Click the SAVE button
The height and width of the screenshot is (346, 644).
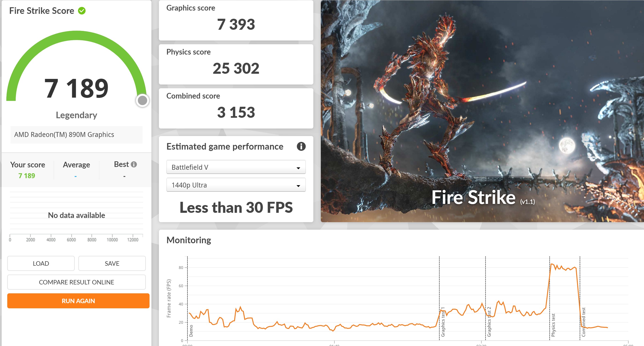point(112,263)
